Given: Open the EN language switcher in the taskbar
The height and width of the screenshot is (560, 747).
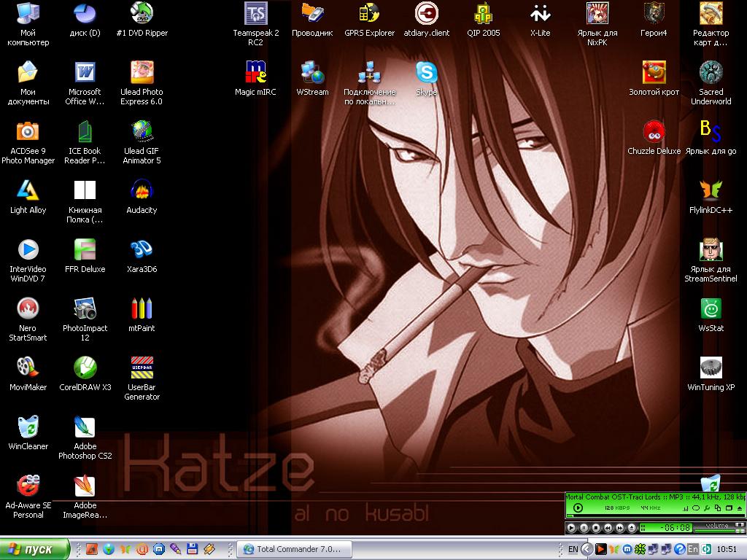Looking at the screenshot, I should pyautogui.click(x=573, y=548).
